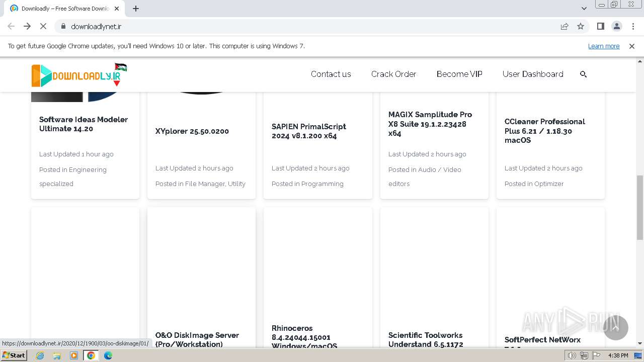Click the padlock site info icon

[63, 26]
